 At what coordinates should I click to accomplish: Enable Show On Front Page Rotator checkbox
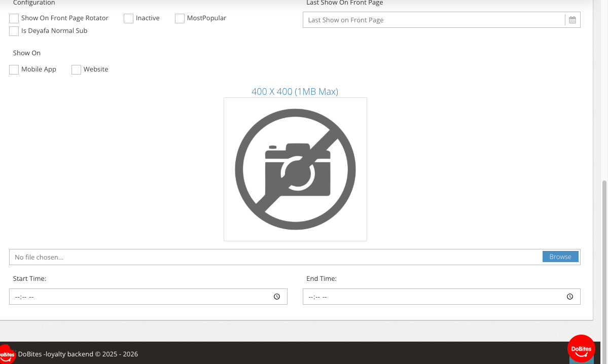(x=14, y=19)
